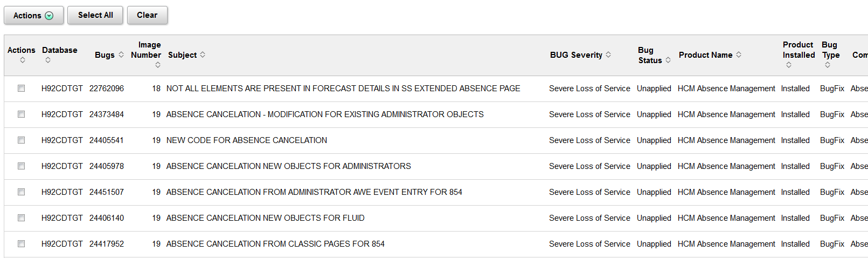Sort by BUG Severity arrows icon
The width and height of the screenshot is (868, 258).
(x=608, y=55)
